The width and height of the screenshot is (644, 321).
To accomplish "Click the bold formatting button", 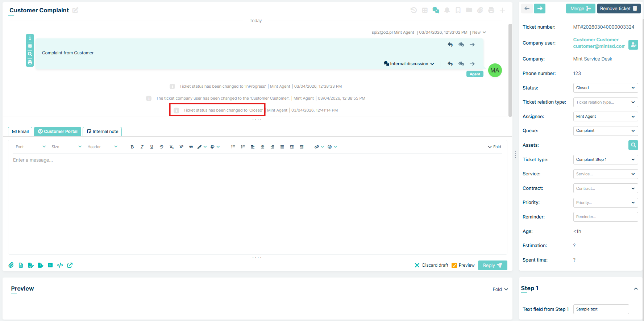I will point(132,147).
